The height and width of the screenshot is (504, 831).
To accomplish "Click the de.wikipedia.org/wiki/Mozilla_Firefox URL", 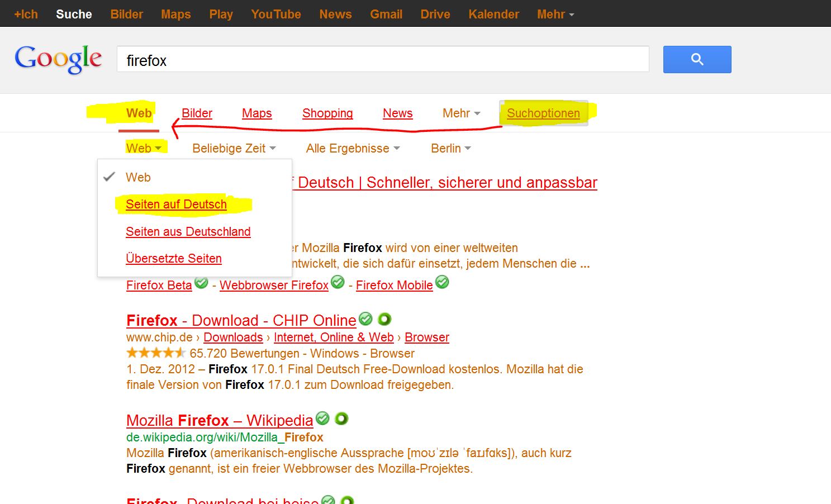I will pos(225,438).
